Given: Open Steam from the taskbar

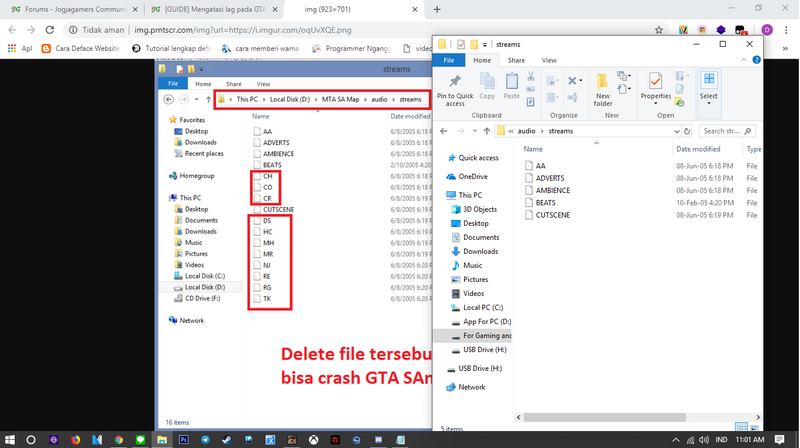Looking at the screenshot, I should point(227,439).
